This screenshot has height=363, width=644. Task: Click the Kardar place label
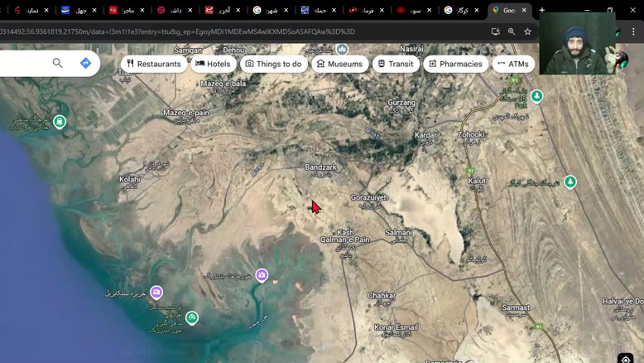coord(425,135)
